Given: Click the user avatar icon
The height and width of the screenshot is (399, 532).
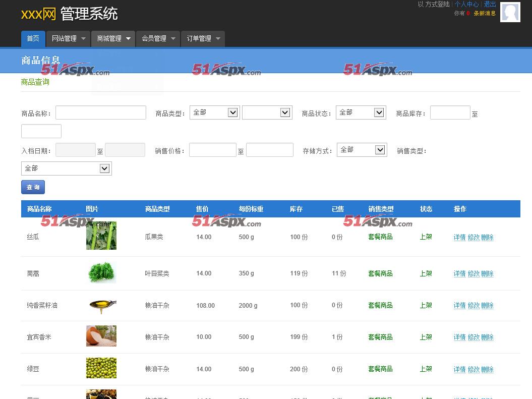Looking at the screenshot, I should [510, 12].
